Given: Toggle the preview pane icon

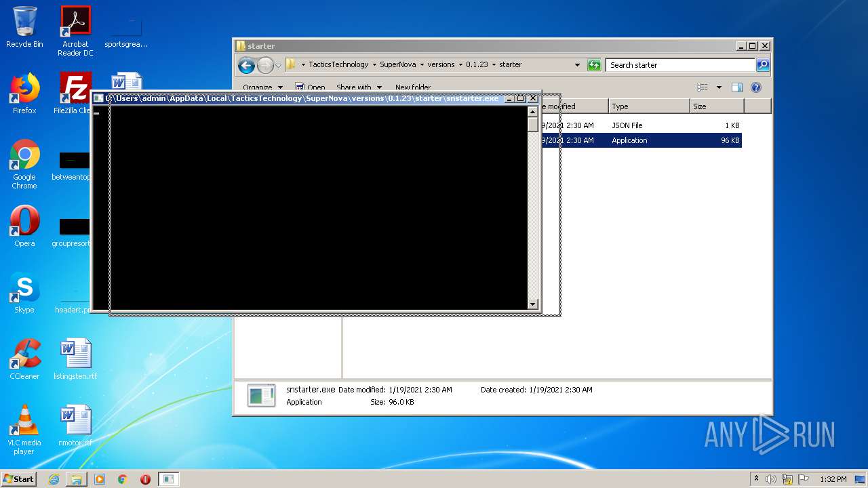Looking at the screenshot, I should pos(737,87).
